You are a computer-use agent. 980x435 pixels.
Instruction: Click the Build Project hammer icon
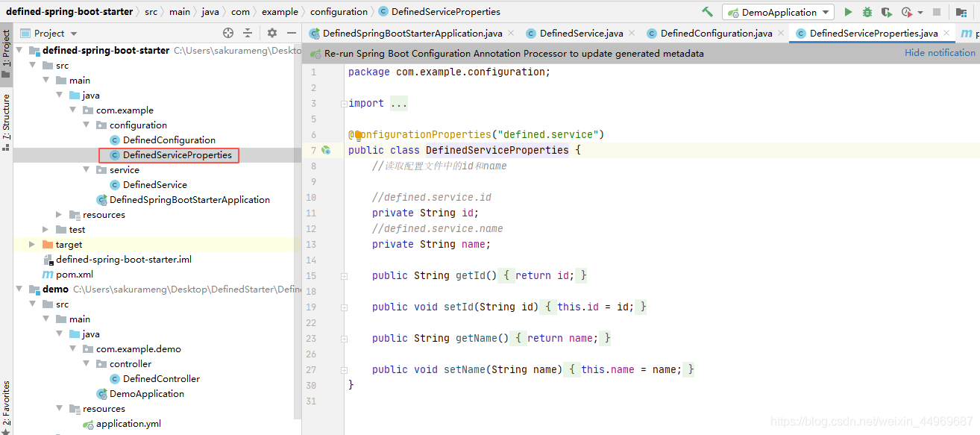coord(707,12)
